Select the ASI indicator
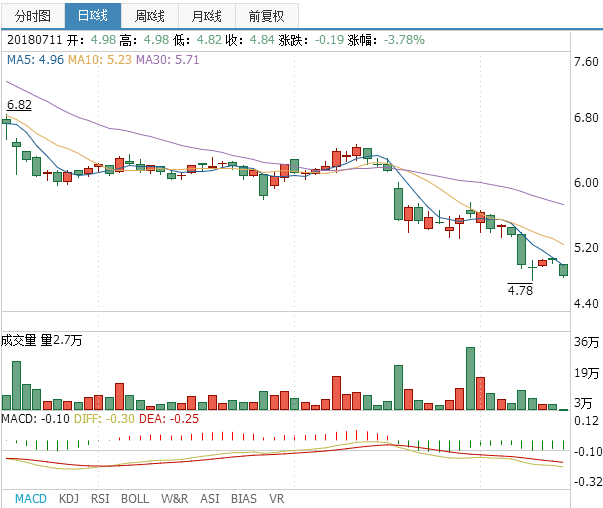603x508 pixels. coord(210,499)
